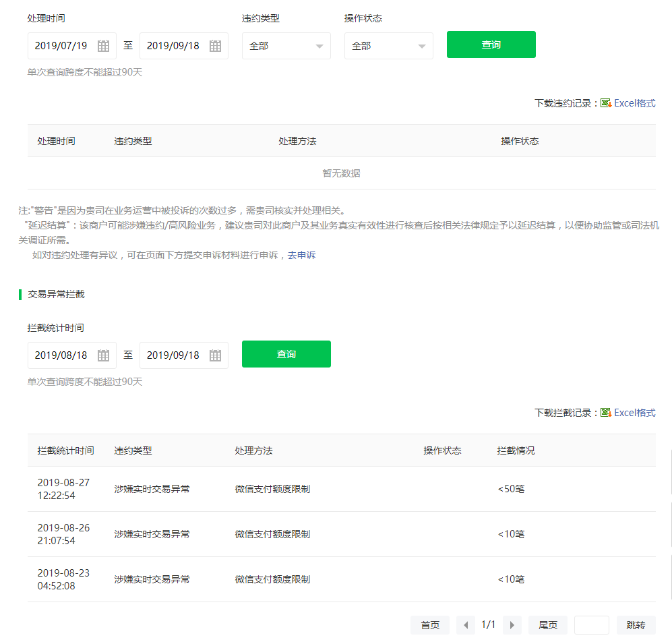Image resolution: width=672 pixels, height=644 pixels.
Task: Go to next page arrow in pagination
Action: click(512, 625)
